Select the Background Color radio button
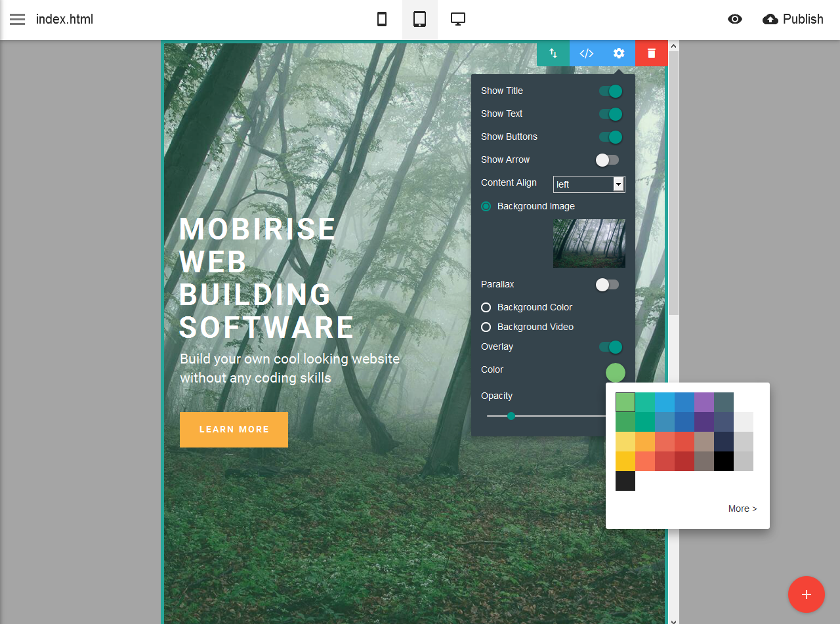Image resolution: width=840 pixels, height=624 pixels. [486, 307]
